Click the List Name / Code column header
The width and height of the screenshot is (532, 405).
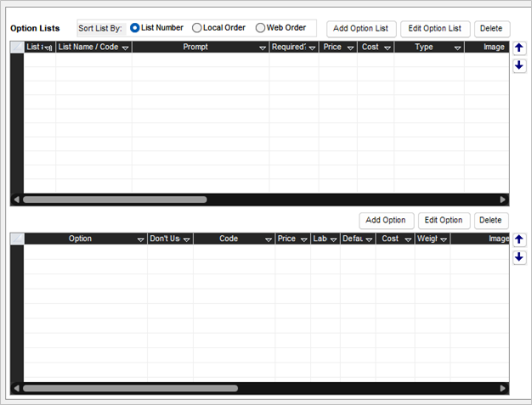tap(88, 48)
